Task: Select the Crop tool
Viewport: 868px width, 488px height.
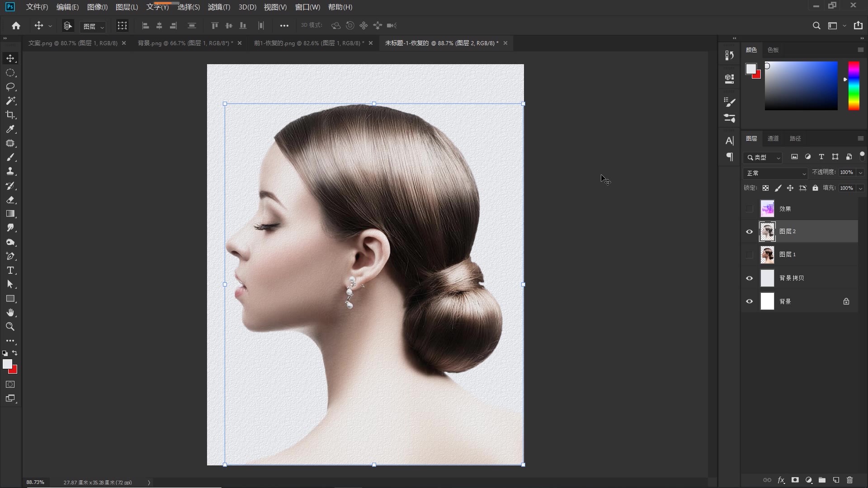Action: tap(10, 115)
